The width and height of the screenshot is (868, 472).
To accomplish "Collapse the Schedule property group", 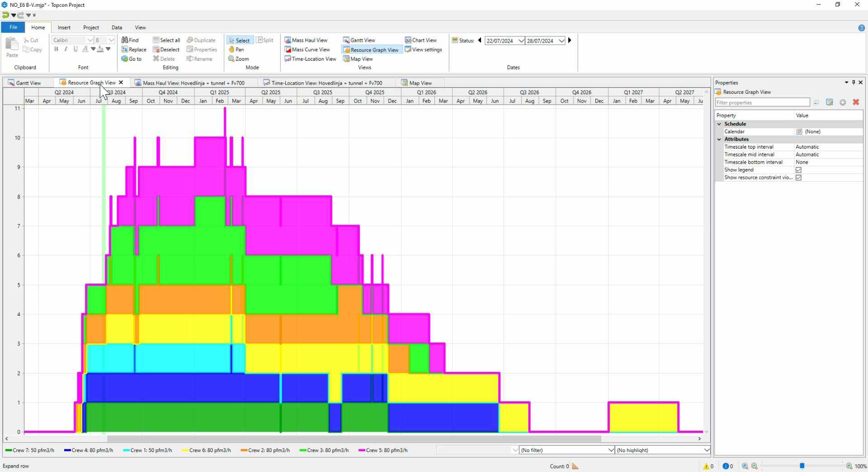I will coord(719,124).
